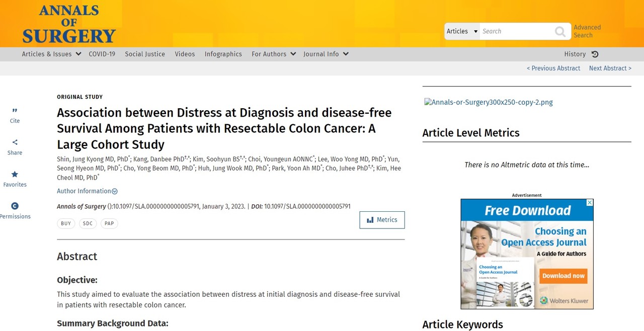Click the Cite quotation mark icon
This screenshot has height=331, width=644.
click(15, 111)
